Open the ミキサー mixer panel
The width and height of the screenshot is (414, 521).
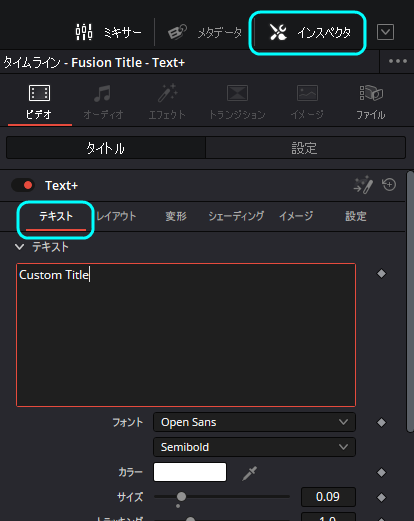coord(108,32)
